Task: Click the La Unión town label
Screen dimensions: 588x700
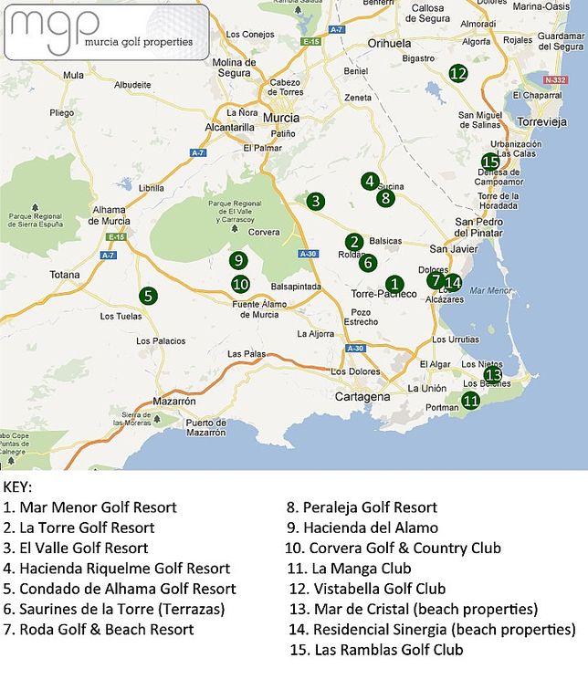Action: coord(426,389)
